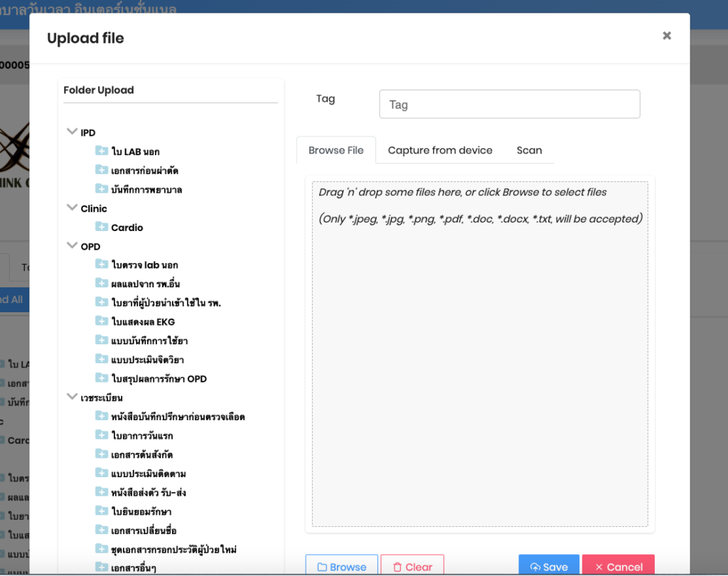
Task: Click into the Tag input field
Action: [x=509, y=105]
